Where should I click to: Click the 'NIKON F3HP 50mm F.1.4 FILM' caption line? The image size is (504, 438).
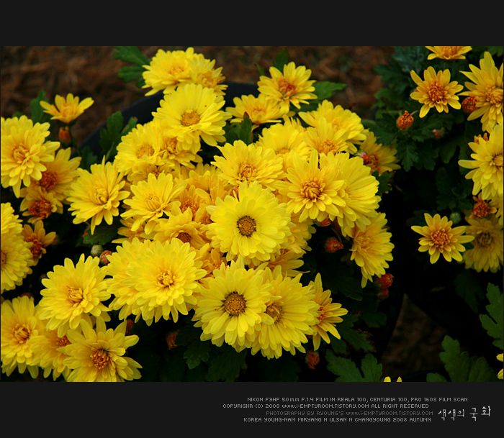[357, 399]
